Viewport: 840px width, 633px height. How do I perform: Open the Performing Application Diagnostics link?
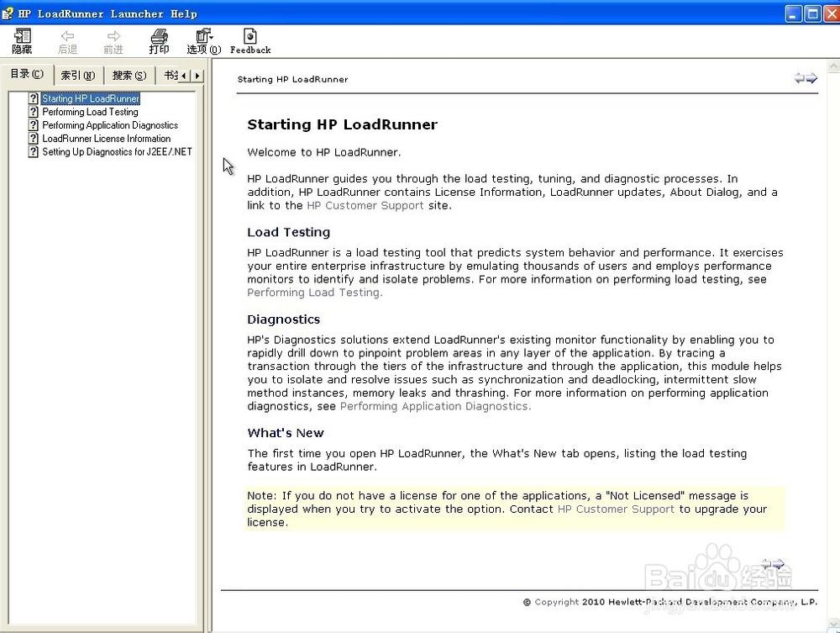click(434, 406)
